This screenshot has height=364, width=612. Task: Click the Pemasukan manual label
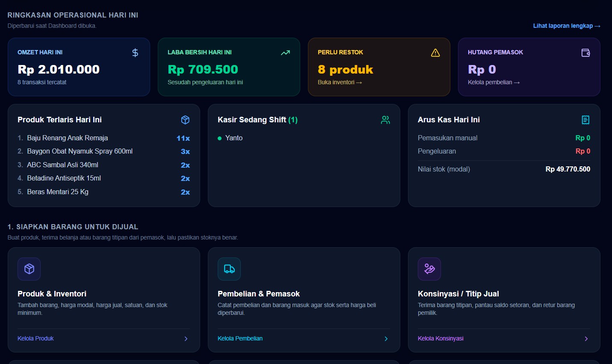[447, 138]
